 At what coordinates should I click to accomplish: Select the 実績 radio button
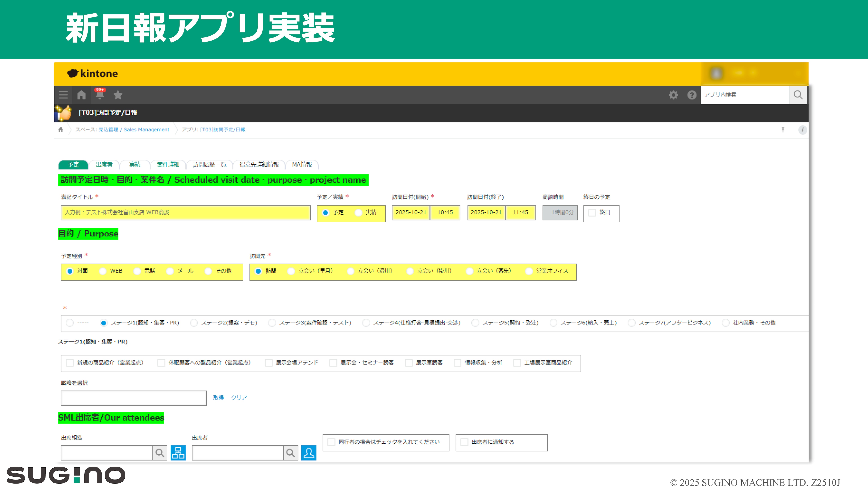[x=359, y=213]
